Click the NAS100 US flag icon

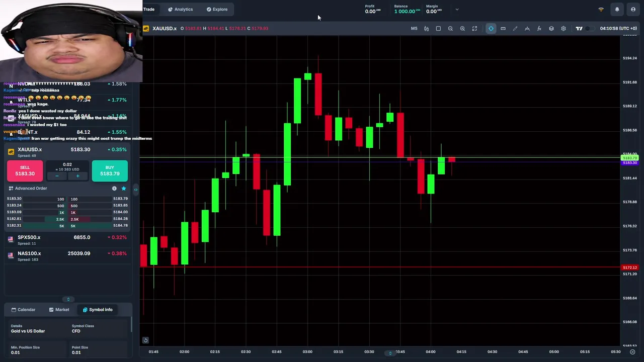tap(11, 255)
